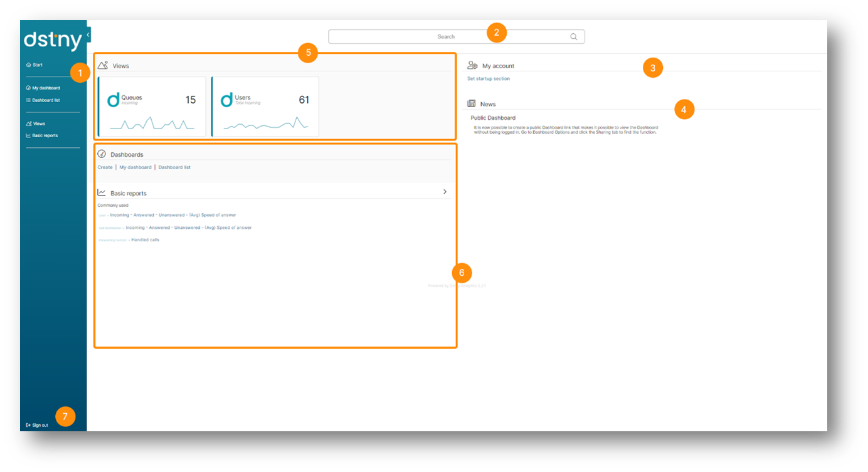Image resolution: width=868 pixels, height=472 pixels.
Task: Open User Unanswered report
Action: point(172,215)
